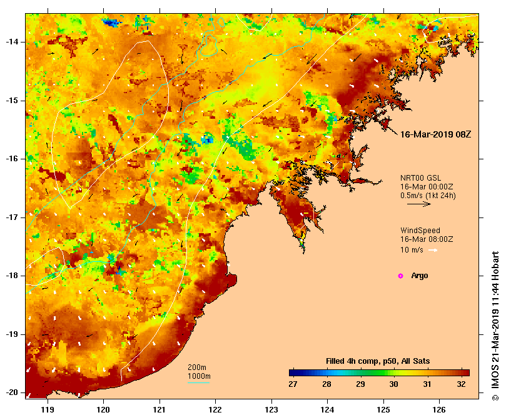Click the colorbar value 32
Screen dimensions: 506x420
pos(461,384)
